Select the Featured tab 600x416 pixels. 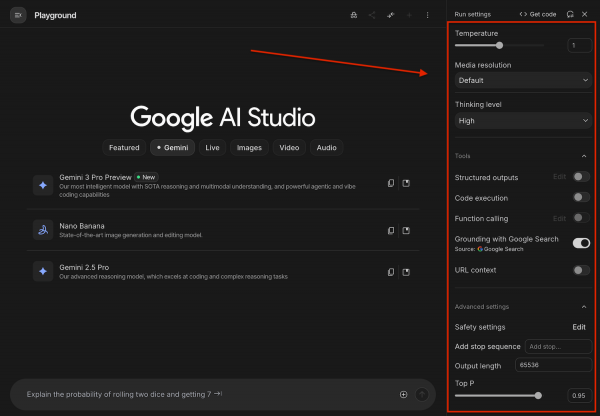124,148
